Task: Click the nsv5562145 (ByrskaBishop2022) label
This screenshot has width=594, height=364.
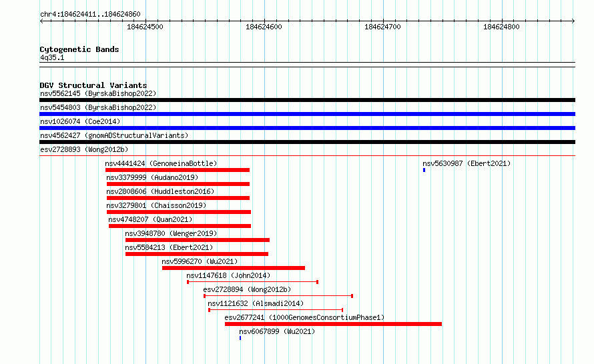Action: point(98,93)
